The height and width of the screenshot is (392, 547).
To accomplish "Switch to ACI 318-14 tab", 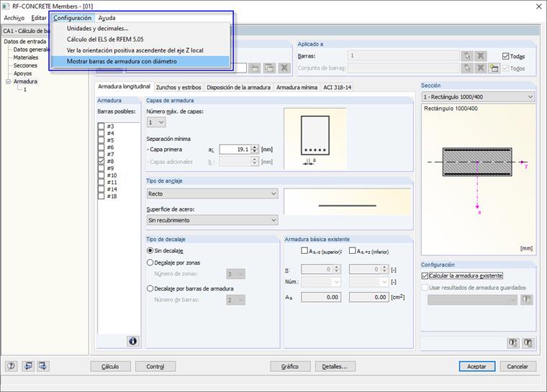I will 338,87.
